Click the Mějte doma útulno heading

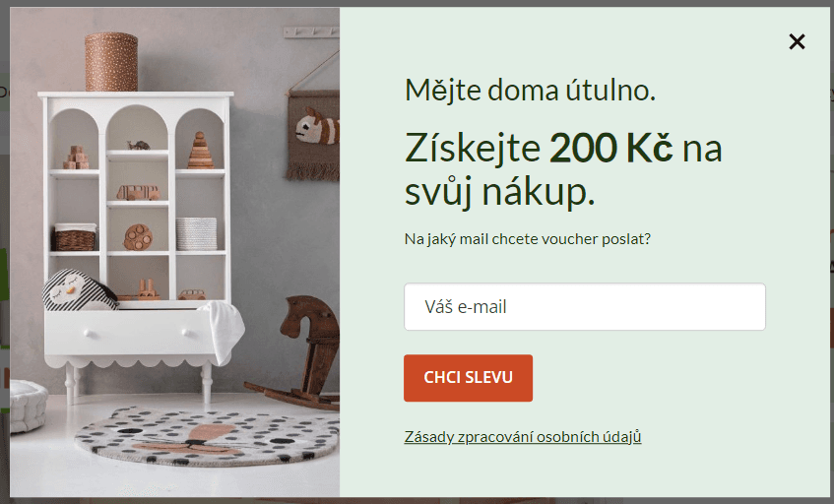click(531, 90)
